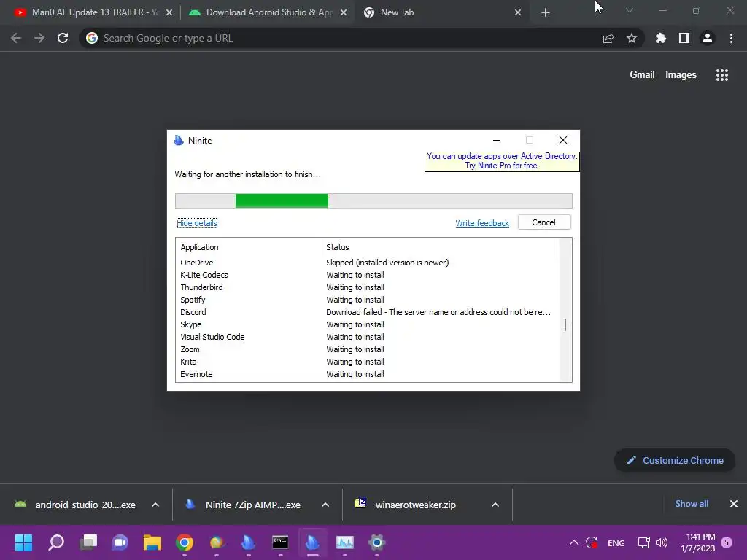Click the Ninite installation progress bar
The width and height of the screenshot is (747, 560).
point(373,201)
